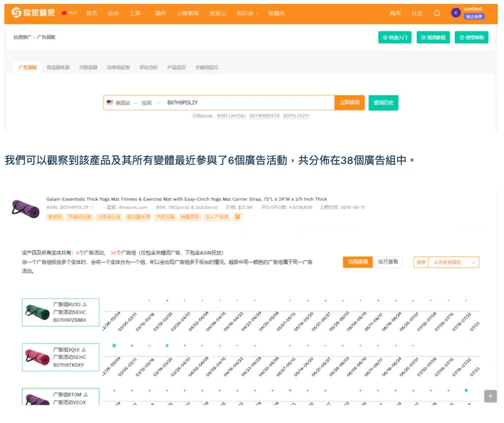Open 插件 in the top navigation
The width and height of the screenshot is (504, 423).
pyautogui.click(x=160, y=13)
